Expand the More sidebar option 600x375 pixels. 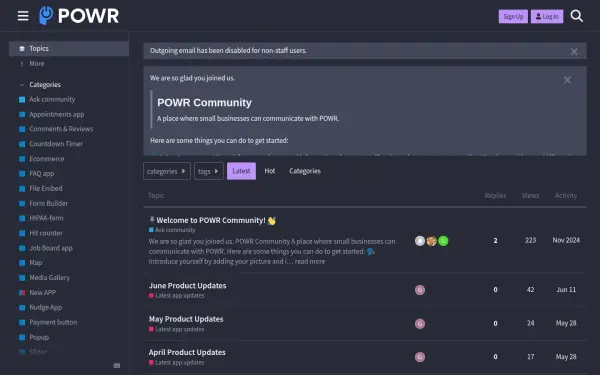[x=69, y=64]
